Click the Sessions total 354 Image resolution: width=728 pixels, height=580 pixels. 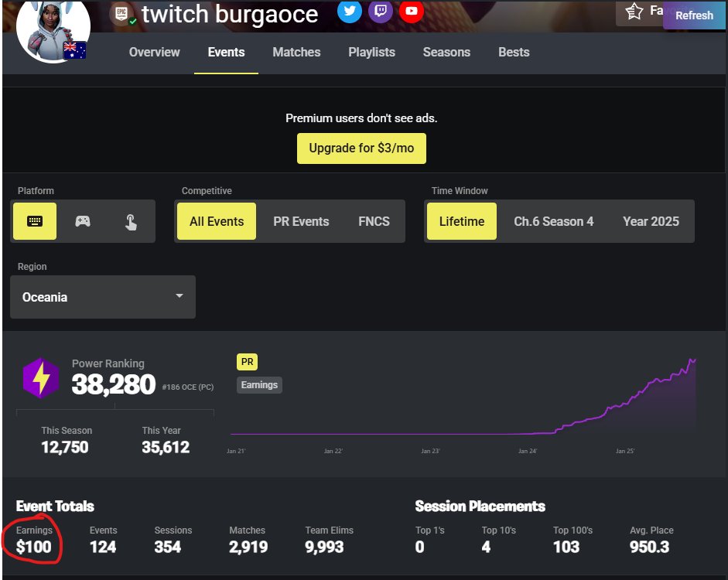[x=168, y=547]
